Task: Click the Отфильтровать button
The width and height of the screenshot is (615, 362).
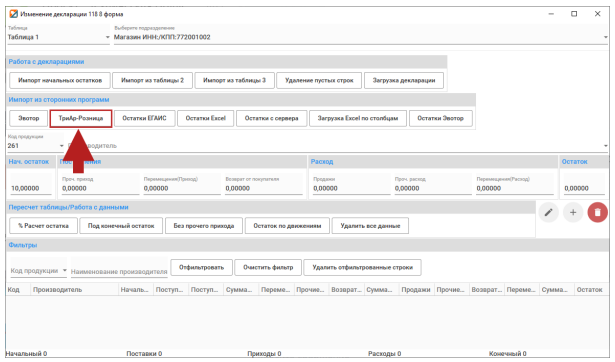Action: click(202, 267)
